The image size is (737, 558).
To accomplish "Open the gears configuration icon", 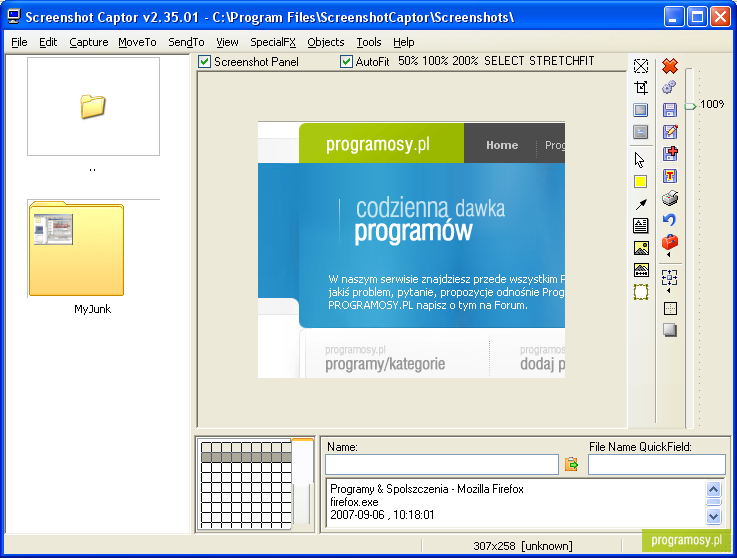I will (669, 87).
